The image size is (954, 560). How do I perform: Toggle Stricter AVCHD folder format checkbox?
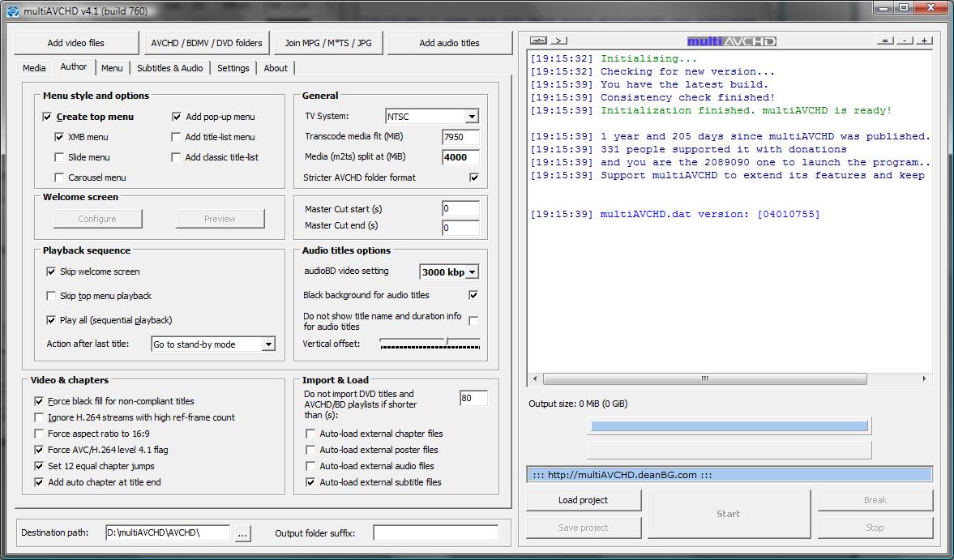click(474, 177)
